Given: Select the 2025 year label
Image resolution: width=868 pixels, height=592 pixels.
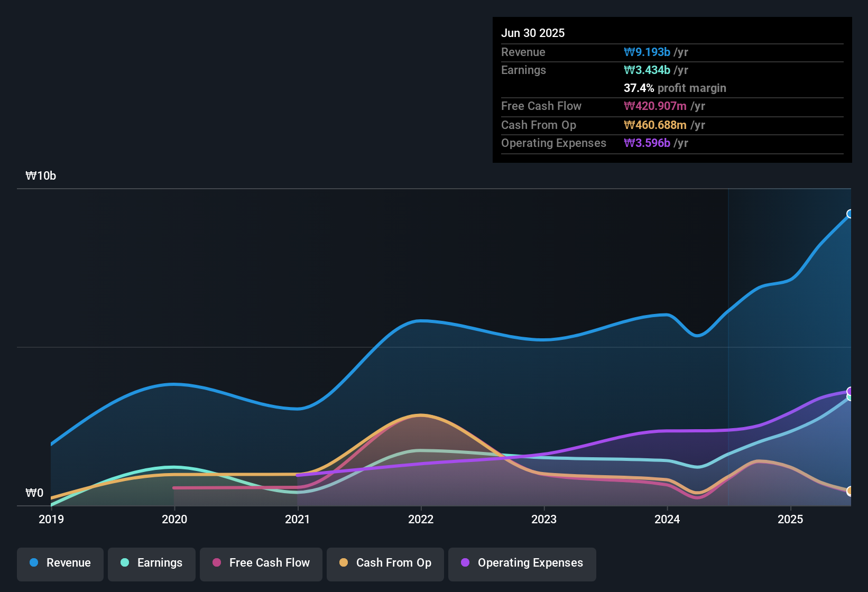Looking at the screenshot, I should (x=791, y=520).
